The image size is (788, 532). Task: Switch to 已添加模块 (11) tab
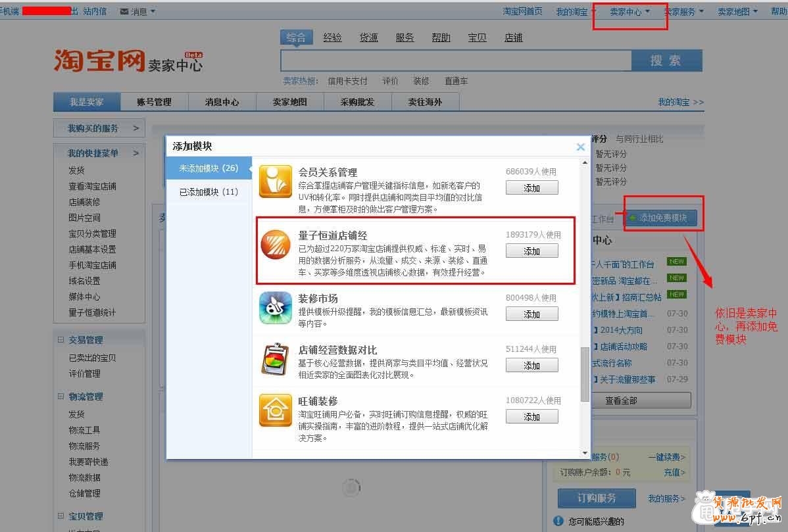coord(209,192)
